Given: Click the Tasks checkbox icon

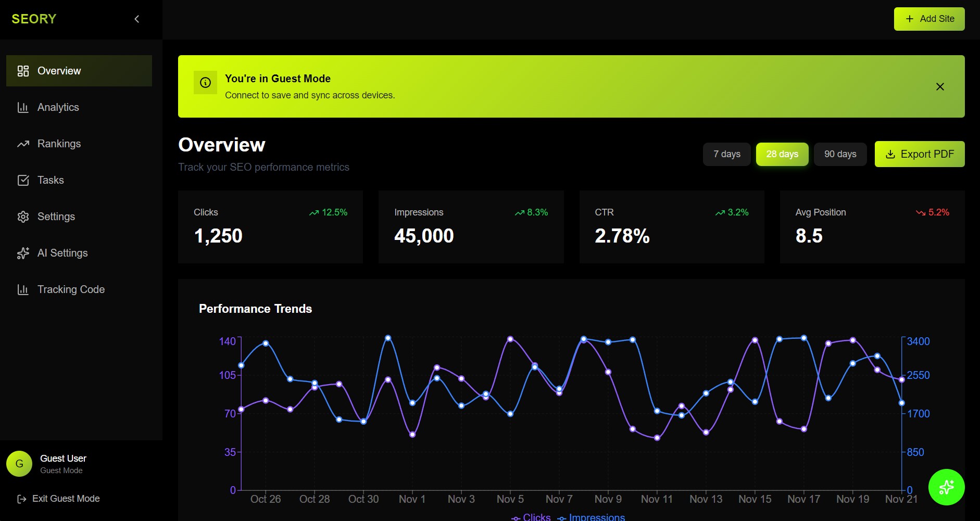Looking at the screenshot, I should click(23, 180).
